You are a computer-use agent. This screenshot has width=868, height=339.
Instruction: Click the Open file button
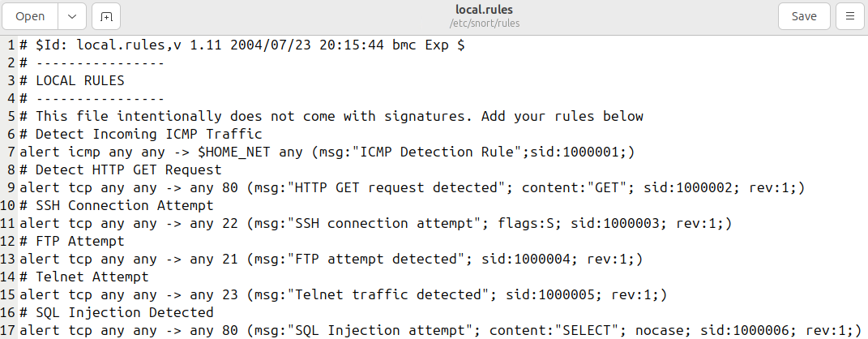[30, 16]
